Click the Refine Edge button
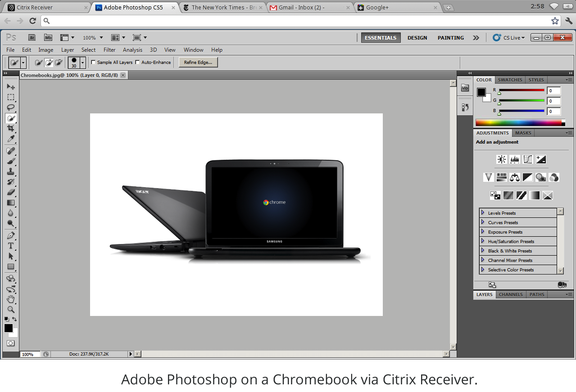The image size is (576, 392). click(198, 63)
